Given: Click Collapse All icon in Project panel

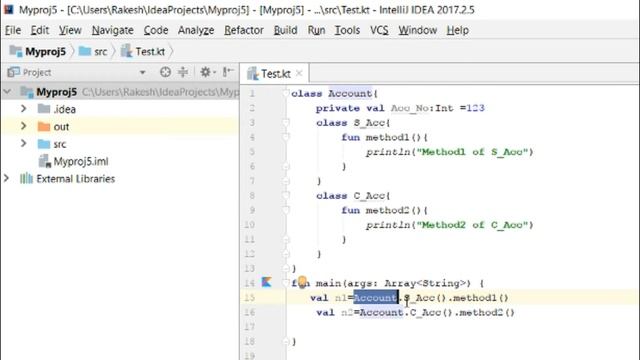Looking at the screenshot, I should pyautogui.click(x=183, y=72).
